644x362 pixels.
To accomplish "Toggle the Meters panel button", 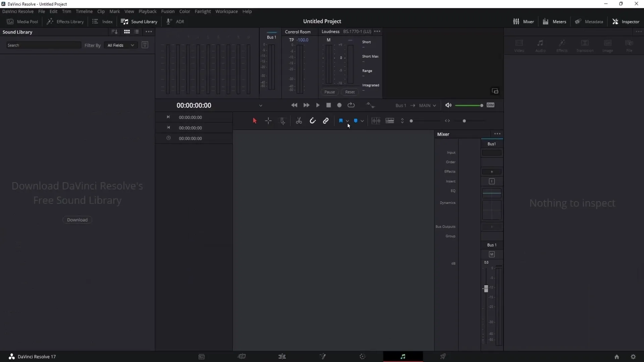I will coord(554,21).
